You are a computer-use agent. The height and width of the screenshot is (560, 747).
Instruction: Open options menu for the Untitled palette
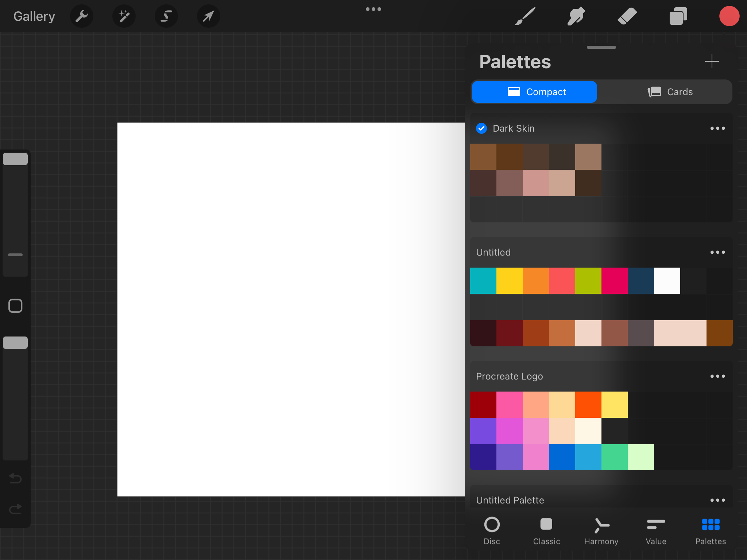coord(718,252)
